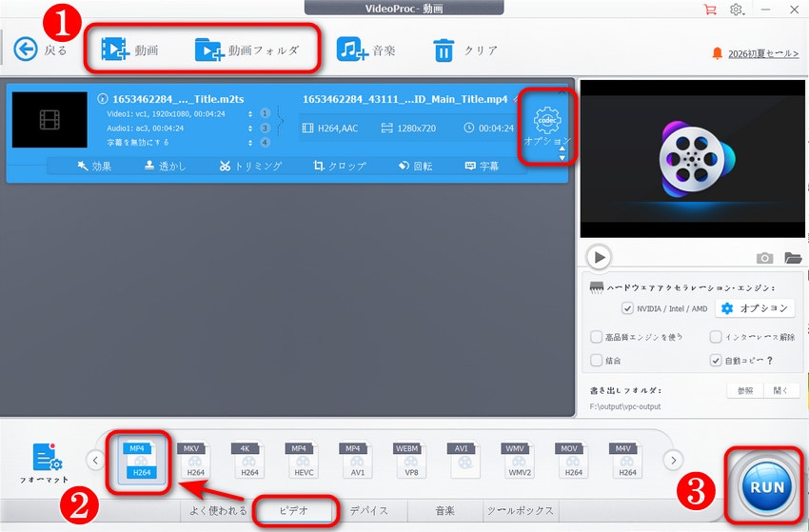Toggle NVIDIA / Intel / AMD checkbox

(x=627, y=308)
